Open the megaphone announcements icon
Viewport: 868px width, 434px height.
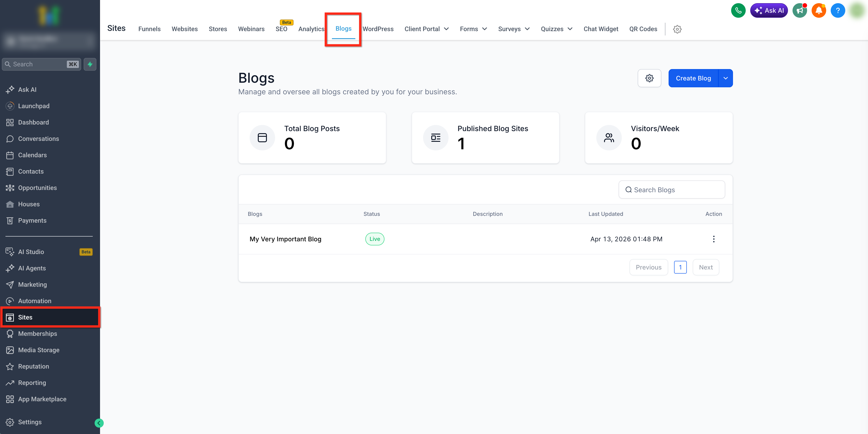800,10
